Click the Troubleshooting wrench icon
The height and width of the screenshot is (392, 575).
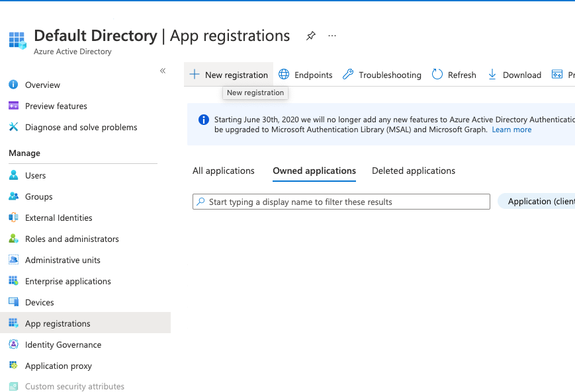coord(348,75)
